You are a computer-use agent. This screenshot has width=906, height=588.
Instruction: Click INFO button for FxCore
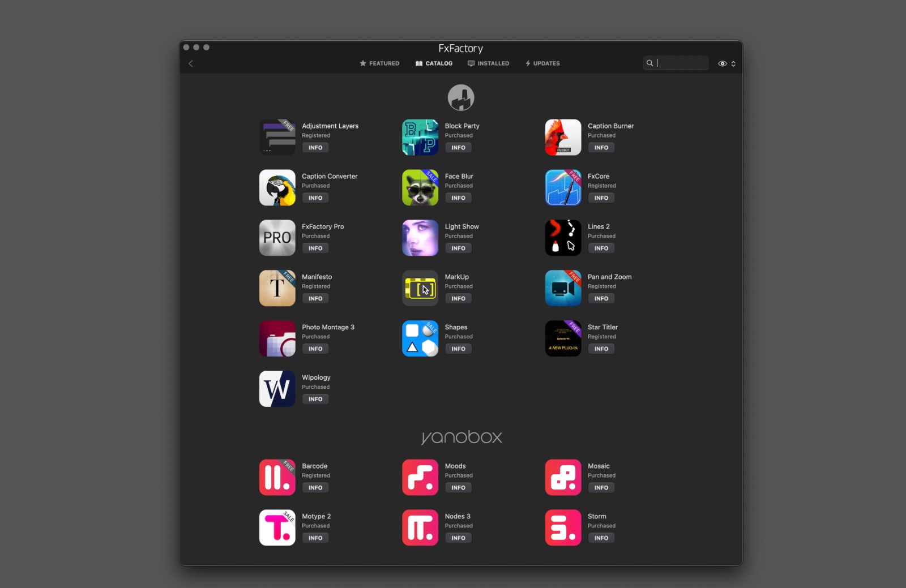[x=601, y=198]
